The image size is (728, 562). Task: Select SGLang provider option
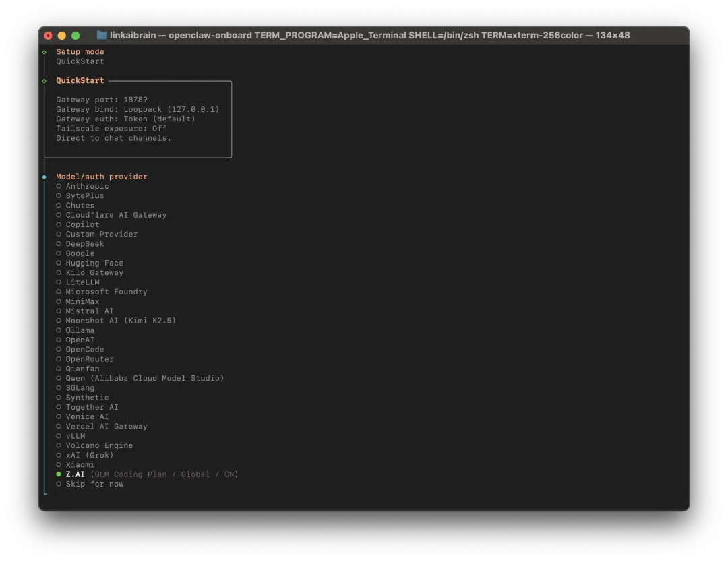(75, 387)
